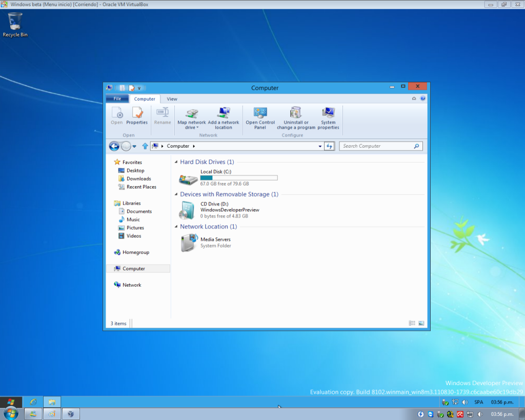Select Favorites in the navigation pane
Viewport: 525px width, 420px height.
point(132,162)
